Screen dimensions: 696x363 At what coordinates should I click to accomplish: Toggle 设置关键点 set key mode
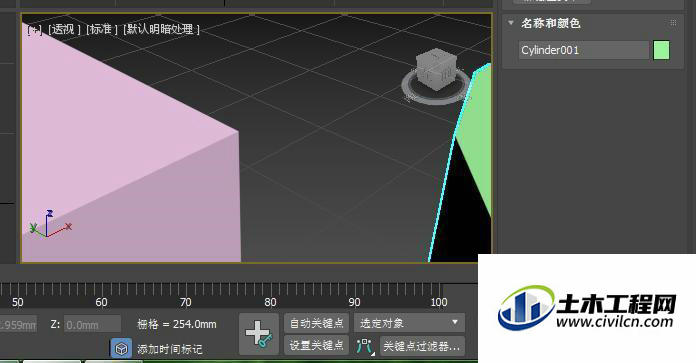316,345
